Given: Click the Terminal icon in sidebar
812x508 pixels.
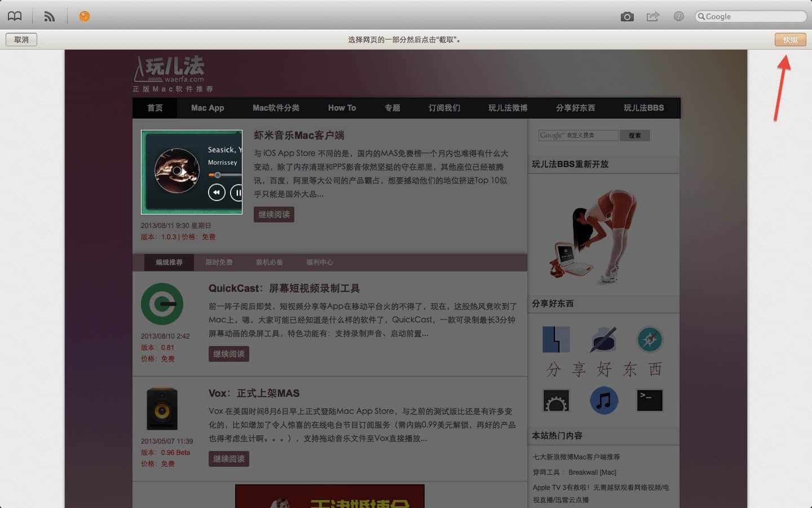Looking at the screenshot, I should tap(650, 400).
